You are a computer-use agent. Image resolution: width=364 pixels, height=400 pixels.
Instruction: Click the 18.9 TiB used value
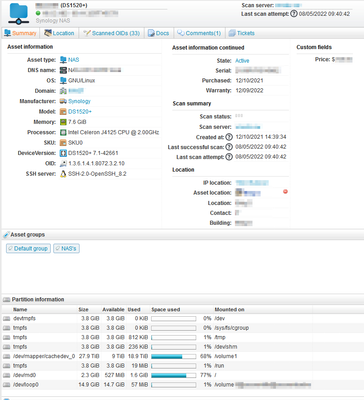tap(138, 356)
